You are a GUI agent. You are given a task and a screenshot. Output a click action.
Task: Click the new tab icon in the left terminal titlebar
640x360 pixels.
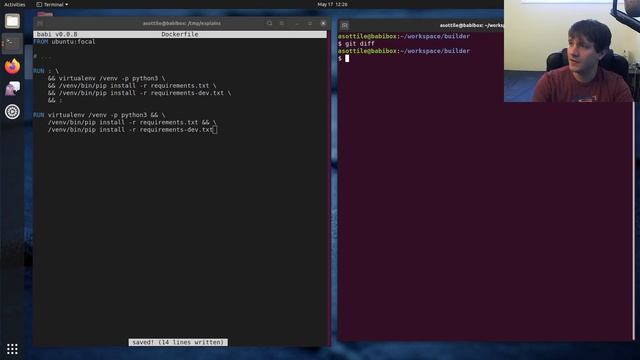[x=40, y=23]
